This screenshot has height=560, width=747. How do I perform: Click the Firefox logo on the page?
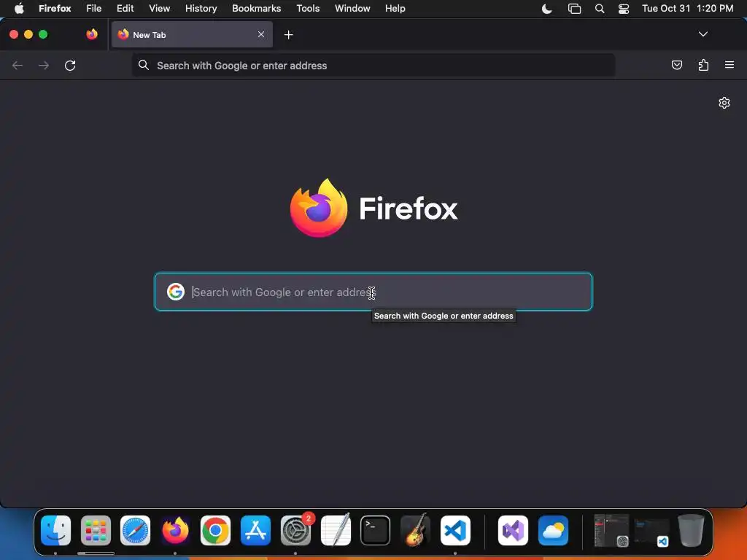pos(319,208)
